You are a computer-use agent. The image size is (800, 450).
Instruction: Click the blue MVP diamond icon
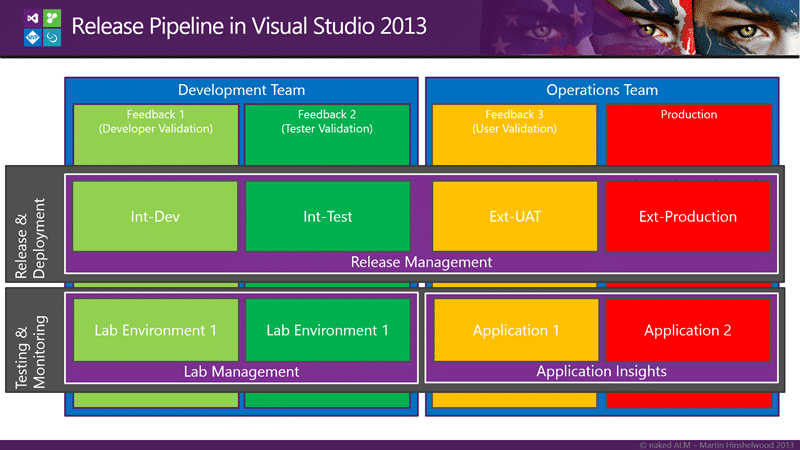coord(33,37)
